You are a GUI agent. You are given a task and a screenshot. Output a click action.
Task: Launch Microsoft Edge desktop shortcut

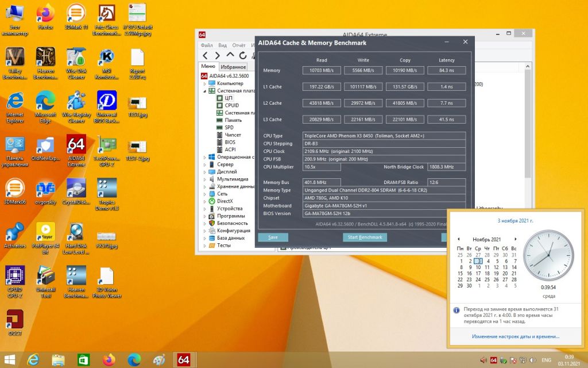(x=45, y=107)
